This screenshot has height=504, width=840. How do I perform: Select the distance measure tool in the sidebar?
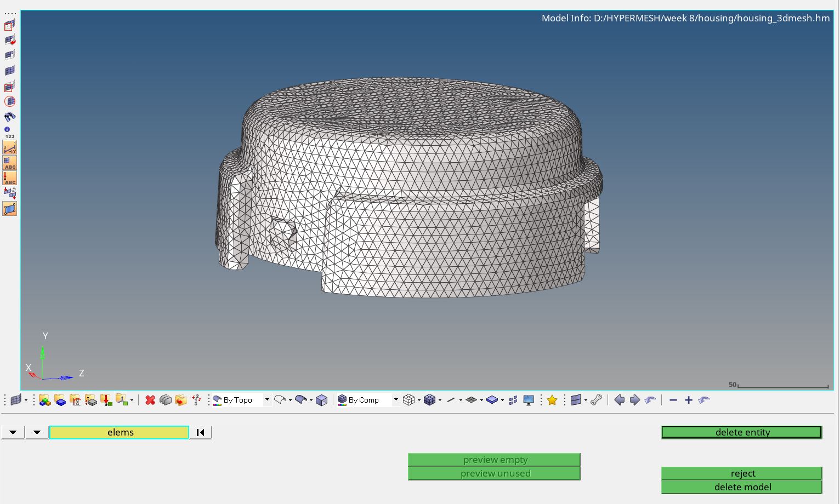point(9,147)
